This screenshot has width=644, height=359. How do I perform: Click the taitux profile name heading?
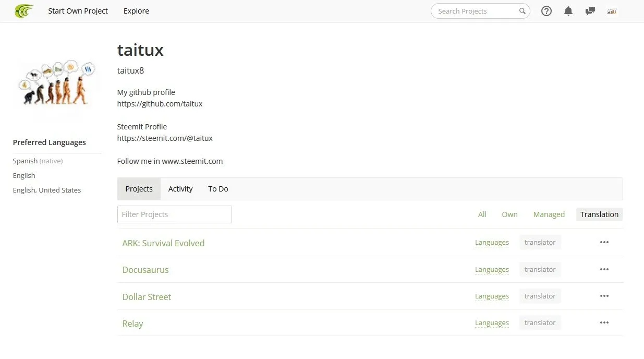click(x=140, y=50)
